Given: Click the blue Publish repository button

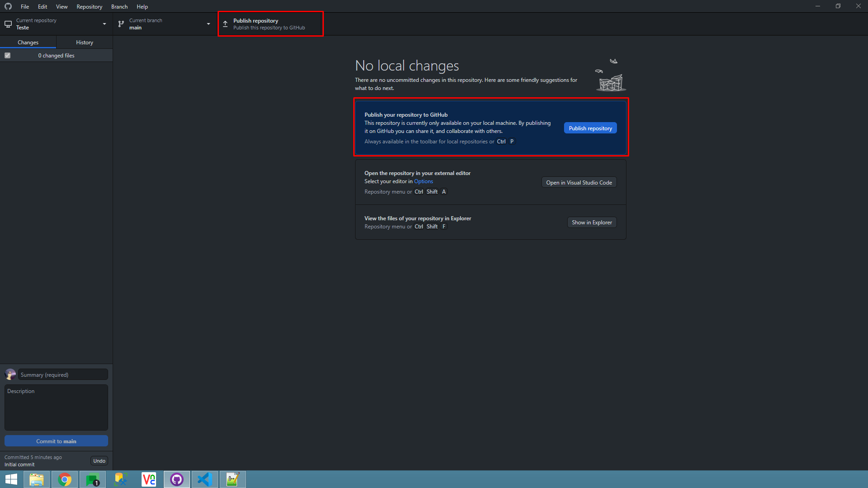Looking at the screenshot, I should click(x=590, y=128).
